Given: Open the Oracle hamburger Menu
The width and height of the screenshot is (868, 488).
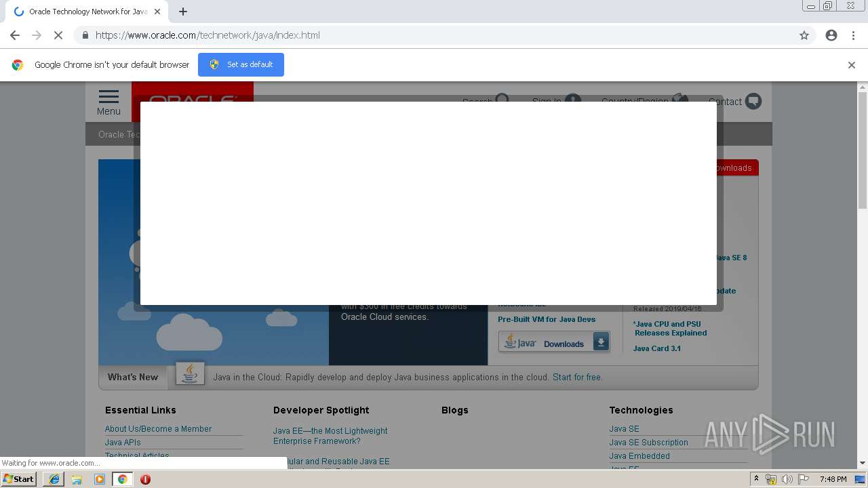Looking at the screenshot, I should coord(108,102).
